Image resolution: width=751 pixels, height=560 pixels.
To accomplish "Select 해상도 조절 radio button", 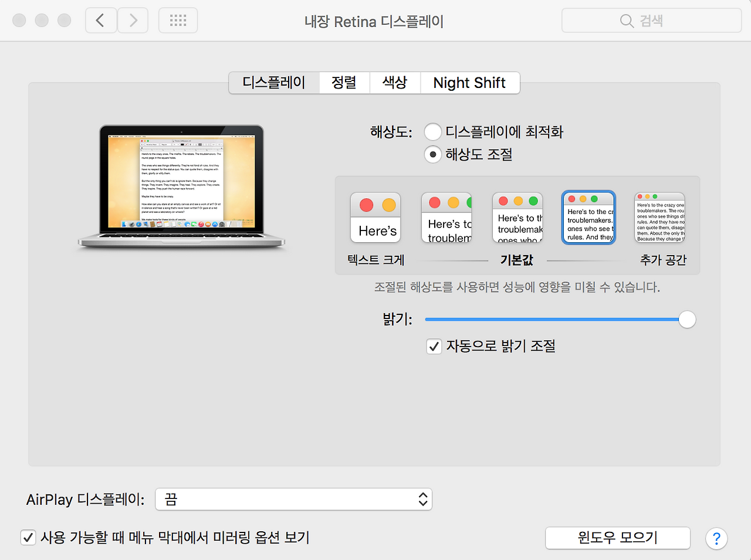I will point(432,155).
